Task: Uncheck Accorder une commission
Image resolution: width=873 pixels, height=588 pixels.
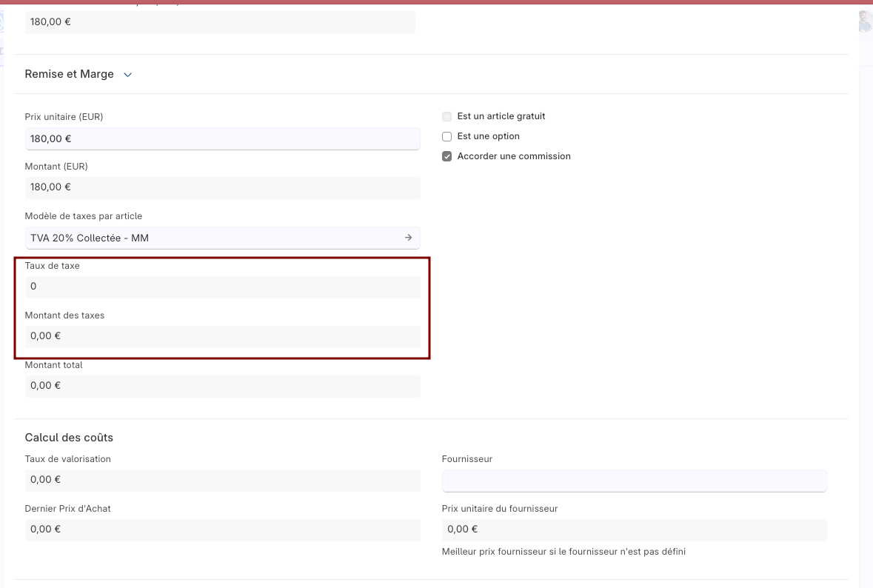Action: click(x=446, y=156)
